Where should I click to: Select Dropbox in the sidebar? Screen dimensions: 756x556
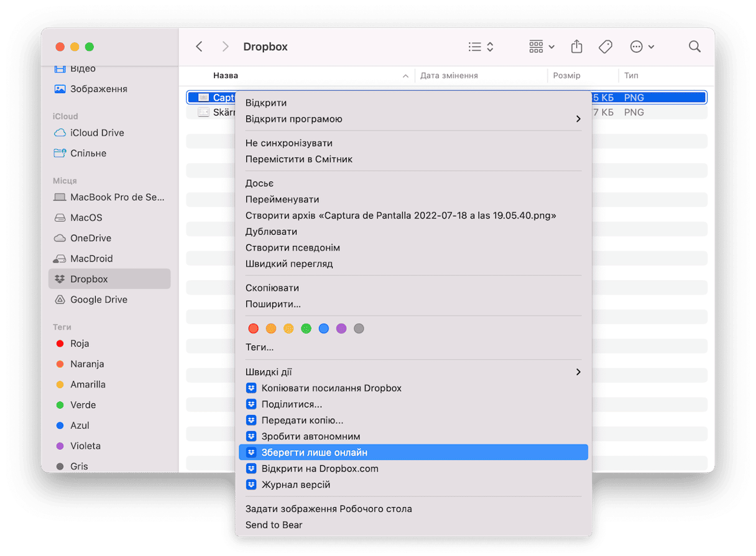point(89,279)
